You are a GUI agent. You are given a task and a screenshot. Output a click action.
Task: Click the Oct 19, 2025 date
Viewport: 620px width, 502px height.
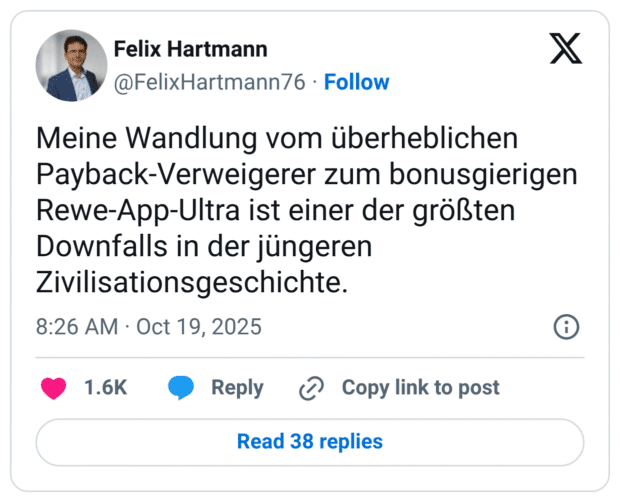pos(199,327)
